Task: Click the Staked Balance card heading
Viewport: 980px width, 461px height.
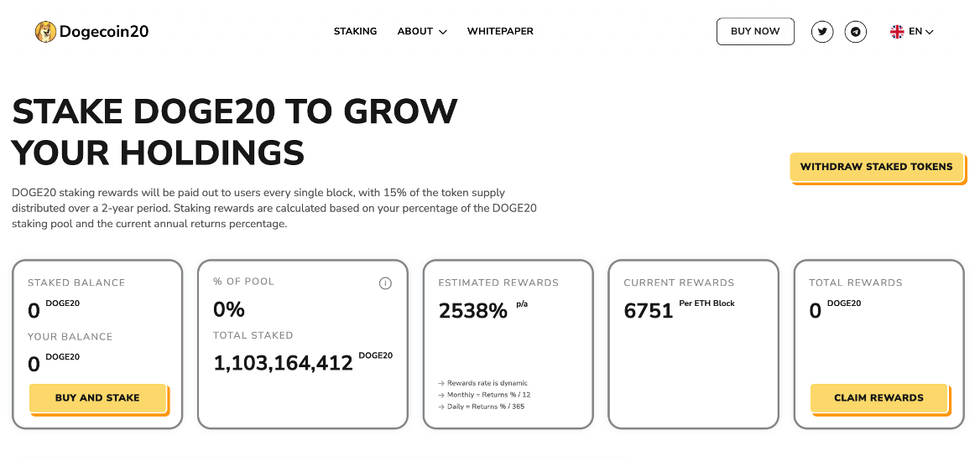Action: pos(76,283)
